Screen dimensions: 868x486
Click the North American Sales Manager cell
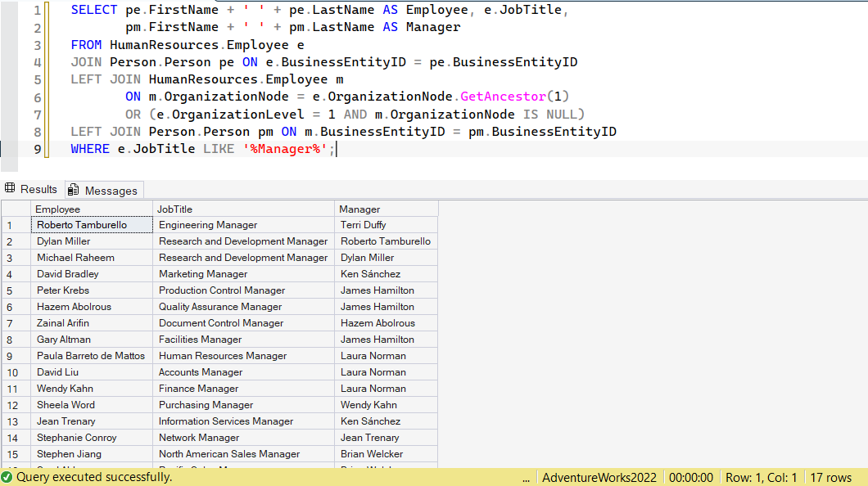coord(243,454)
